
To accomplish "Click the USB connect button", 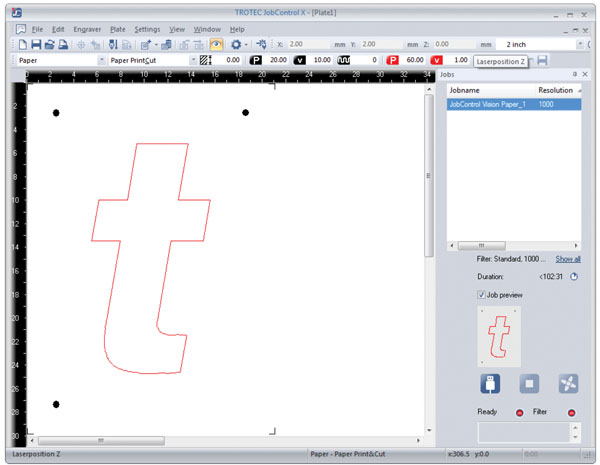I will pyautogui.click(x=490, y=383).
